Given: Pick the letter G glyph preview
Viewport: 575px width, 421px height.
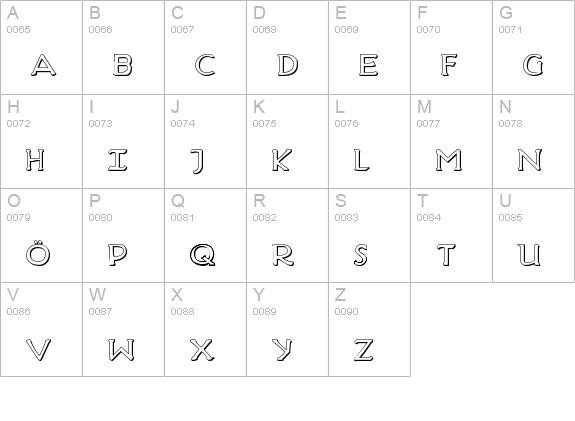Looking at the screenshot, I should click(533, 65).
